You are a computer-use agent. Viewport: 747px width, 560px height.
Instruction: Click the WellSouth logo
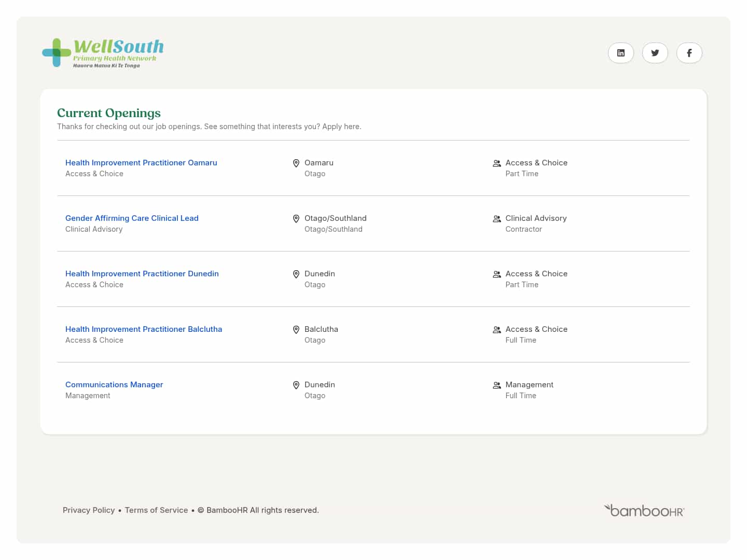tap(103, 53)
